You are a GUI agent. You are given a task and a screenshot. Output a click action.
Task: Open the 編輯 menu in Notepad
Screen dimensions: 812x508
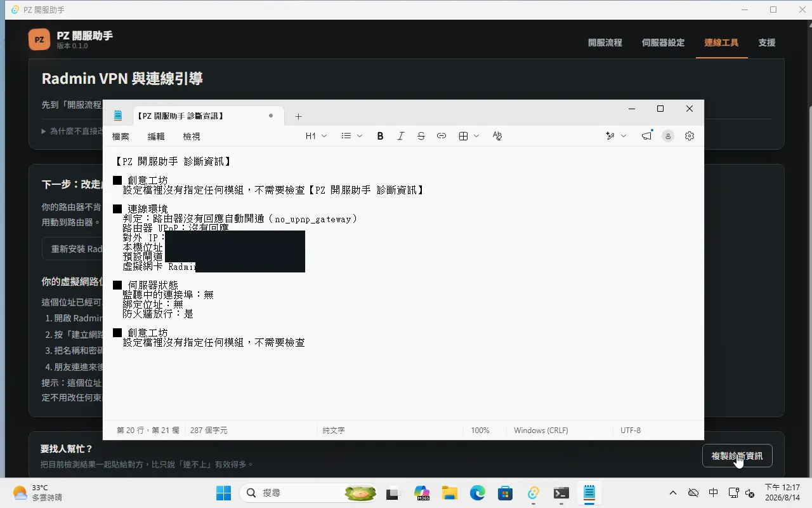156,137
